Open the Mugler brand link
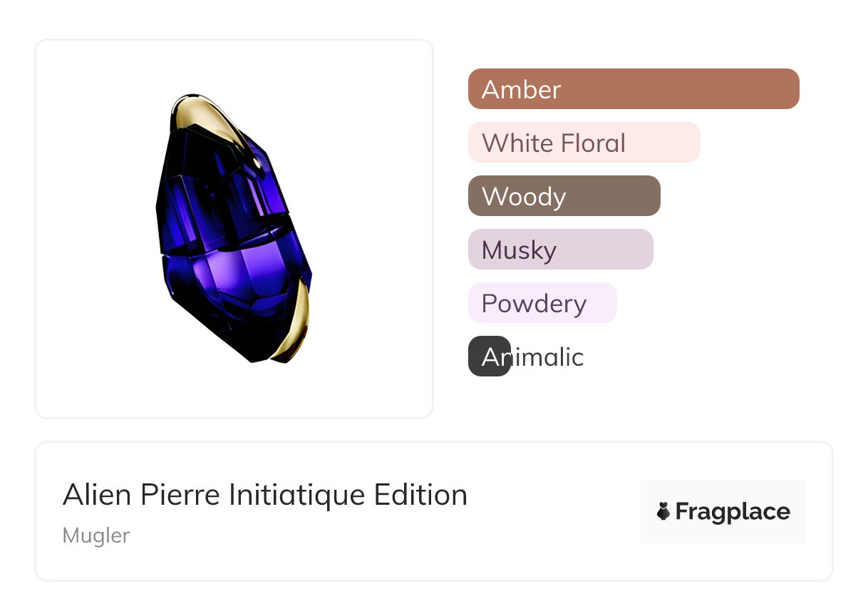The image size is (868, 616). click(96, 535)
